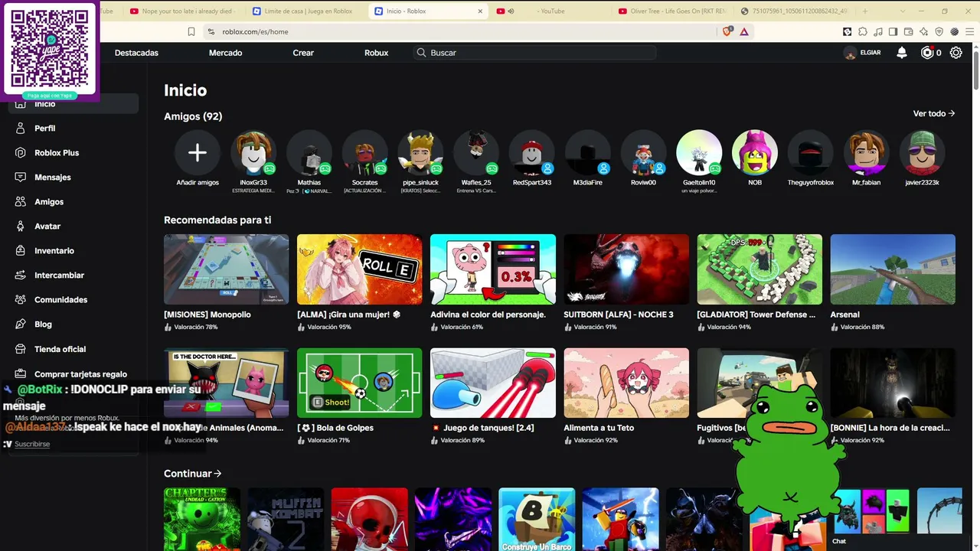Open Alimenta a tu Teto thumbnail
The image size is (980, 551).
(x=626, y=383)
